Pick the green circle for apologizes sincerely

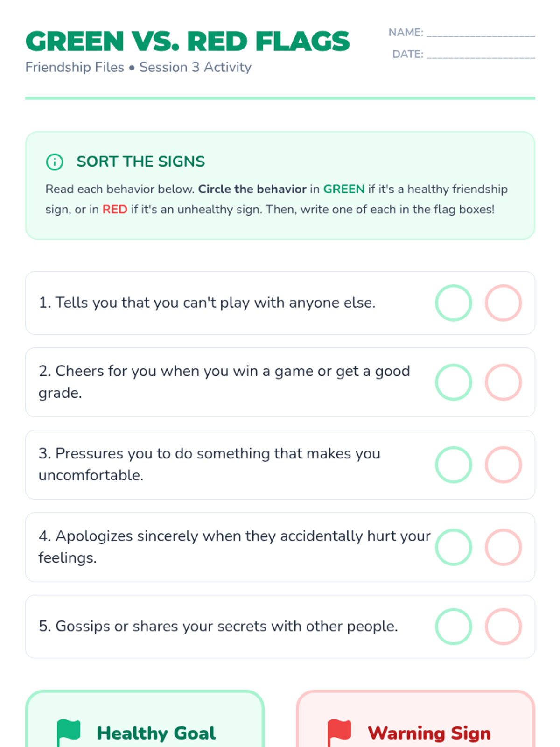[453, 547]
